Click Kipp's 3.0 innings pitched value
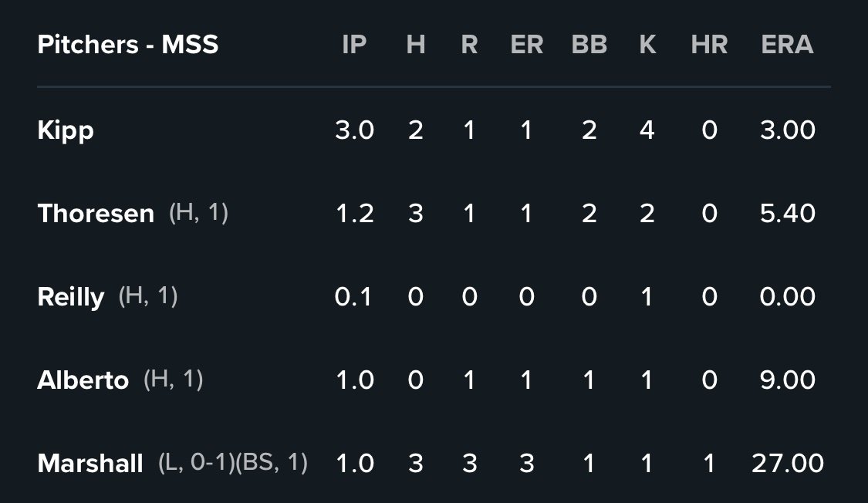Screen dimensions: 868x503 (354, 130)
